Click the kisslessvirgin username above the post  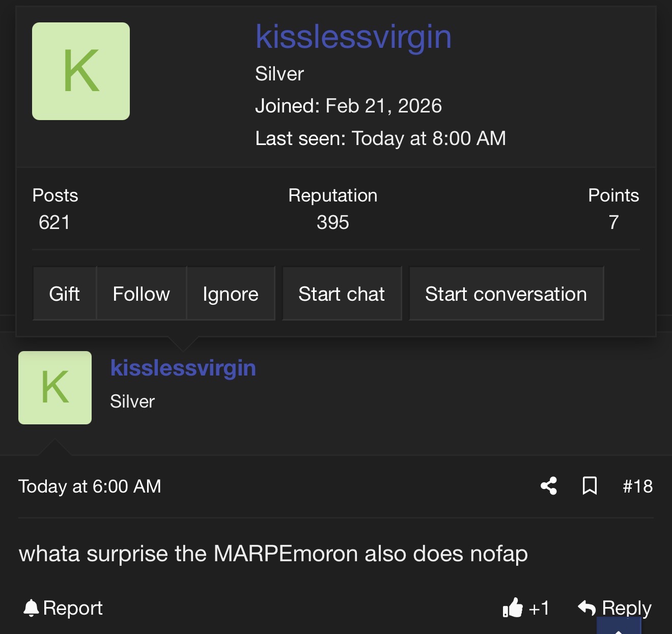183,368
